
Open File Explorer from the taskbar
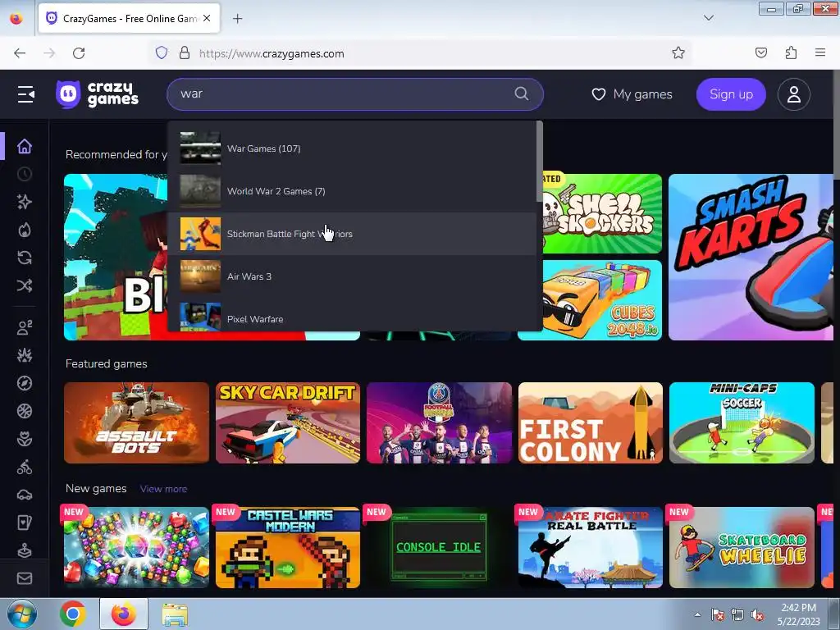[175, 614]
